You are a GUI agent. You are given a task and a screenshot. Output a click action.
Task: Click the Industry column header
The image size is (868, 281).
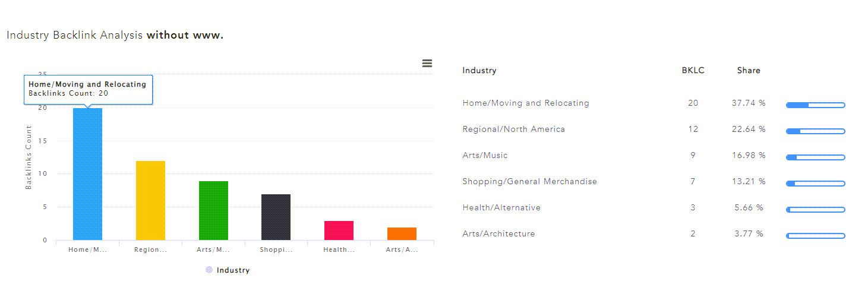click(479, 70)
